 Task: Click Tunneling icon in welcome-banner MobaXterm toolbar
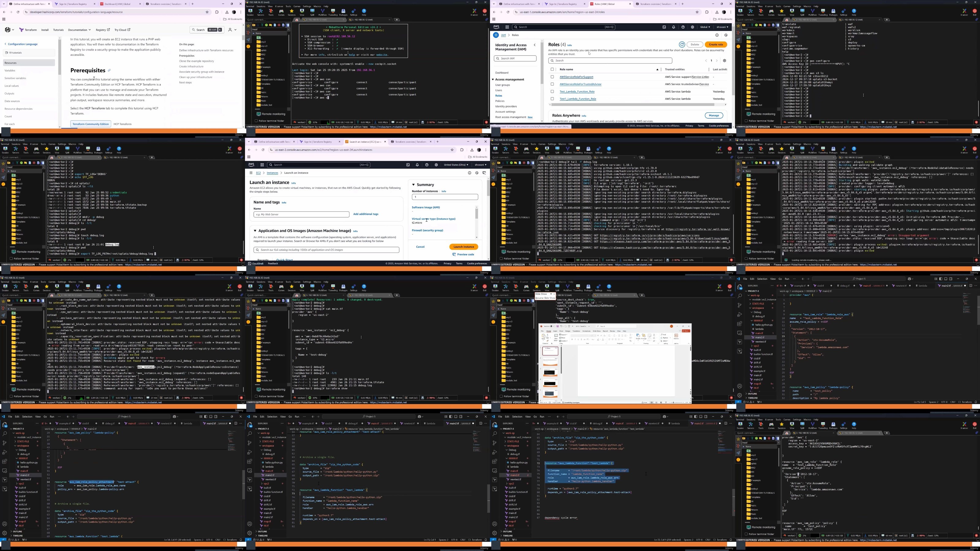333,12
